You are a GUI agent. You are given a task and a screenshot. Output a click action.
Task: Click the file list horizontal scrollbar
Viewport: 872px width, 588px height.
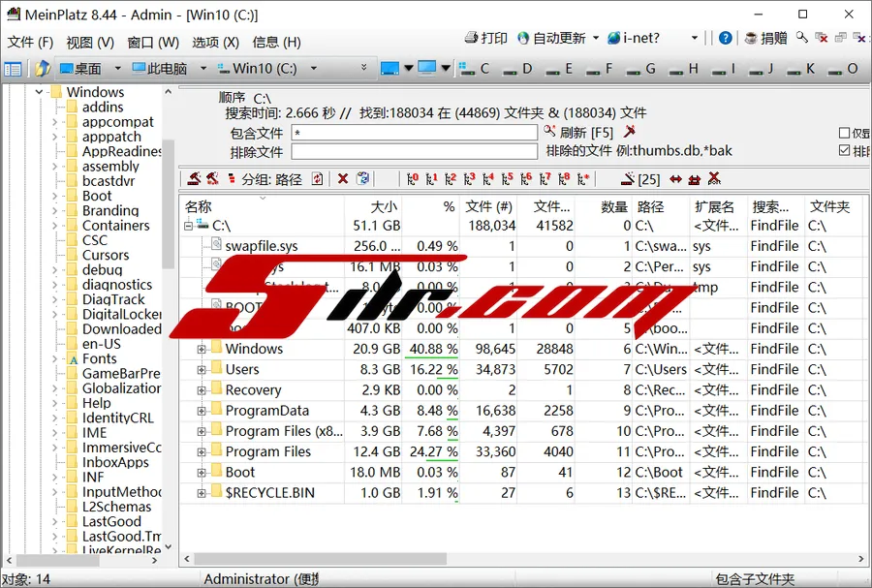321,559
